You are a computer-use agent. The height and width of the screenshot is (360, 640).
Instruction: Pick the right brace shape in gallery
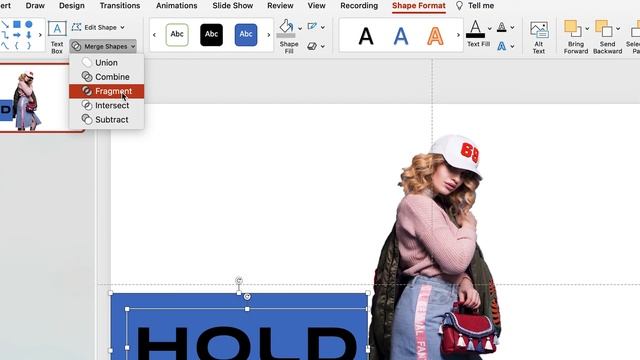(x=29, y=46)
